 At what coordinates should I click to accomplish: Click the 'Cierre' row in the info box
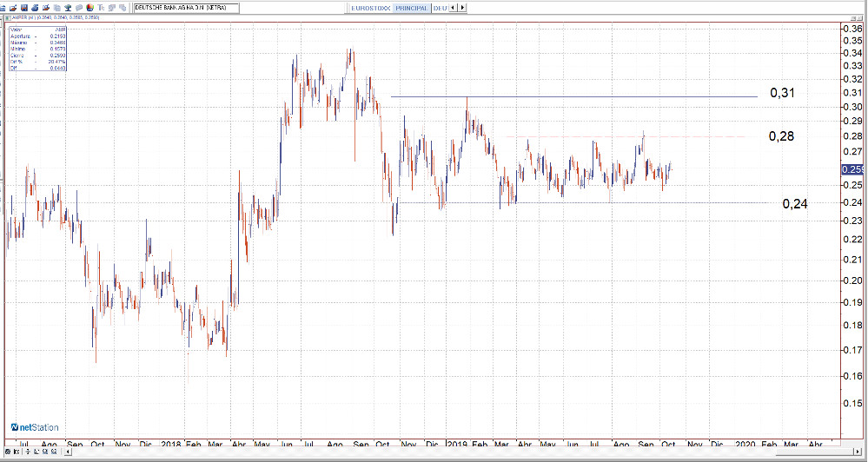(37, 56)
